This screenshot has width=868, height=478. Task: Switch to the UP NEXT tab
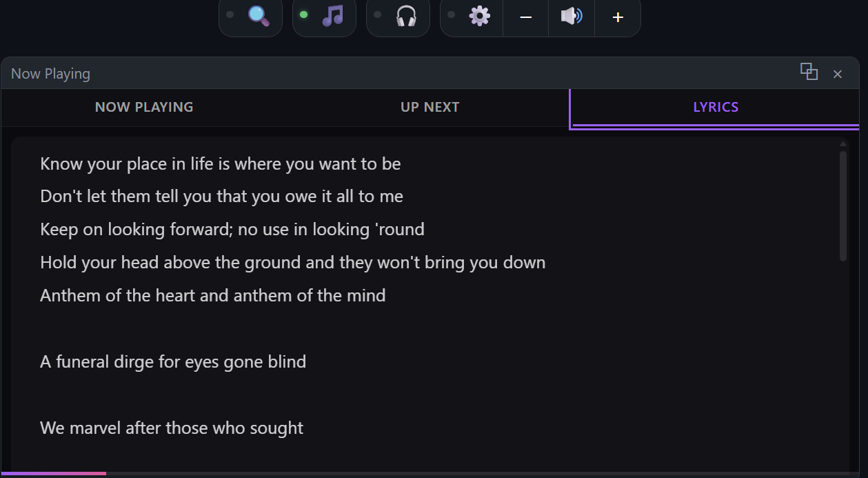tap(430, 107)
